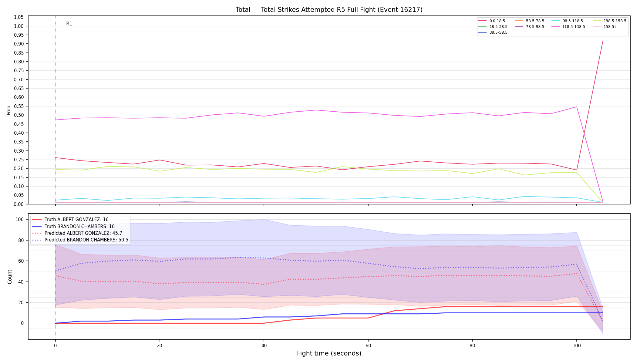The width and height of the screenshot is (637, 364).
Task: Click the Fight time (seconds) axis label
Action: click(x=329, y=353)
